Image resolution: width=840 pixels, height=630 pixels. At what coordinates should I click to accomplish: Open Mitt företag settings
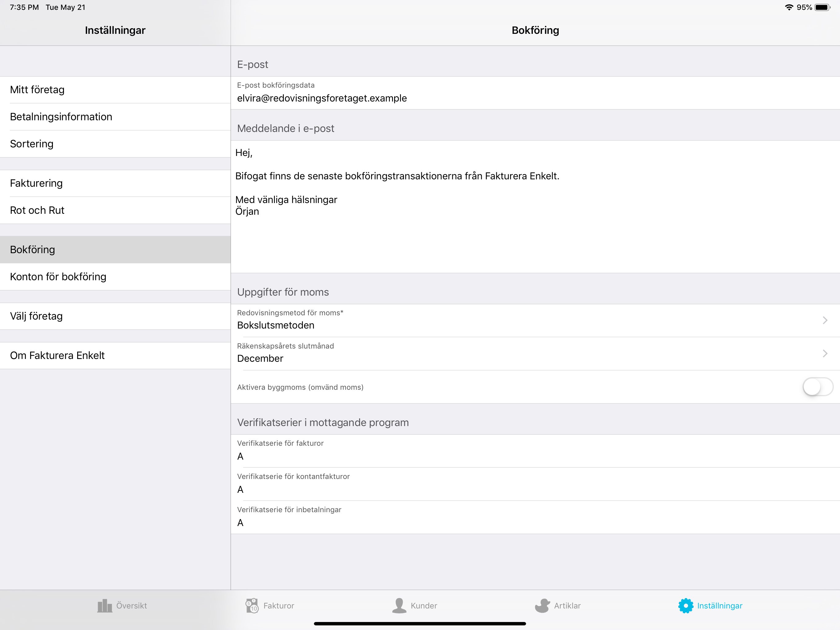click(x=115, y=90)
